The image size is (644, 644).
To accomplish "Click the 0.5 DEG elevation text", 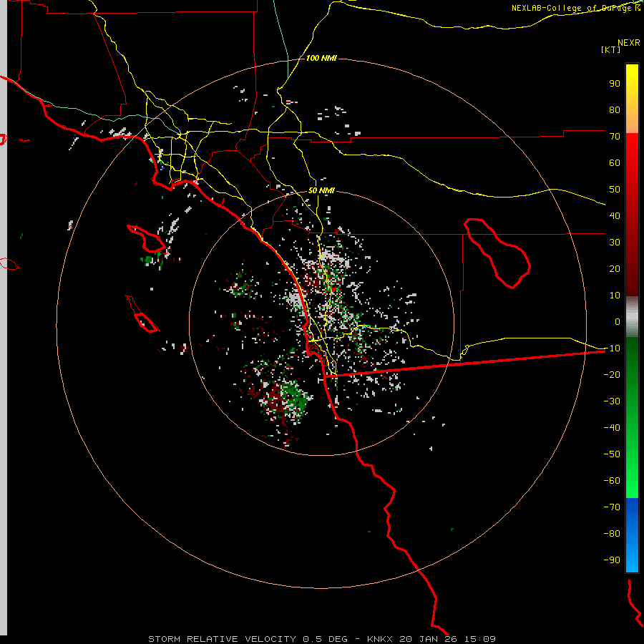I will click(325, 639).
